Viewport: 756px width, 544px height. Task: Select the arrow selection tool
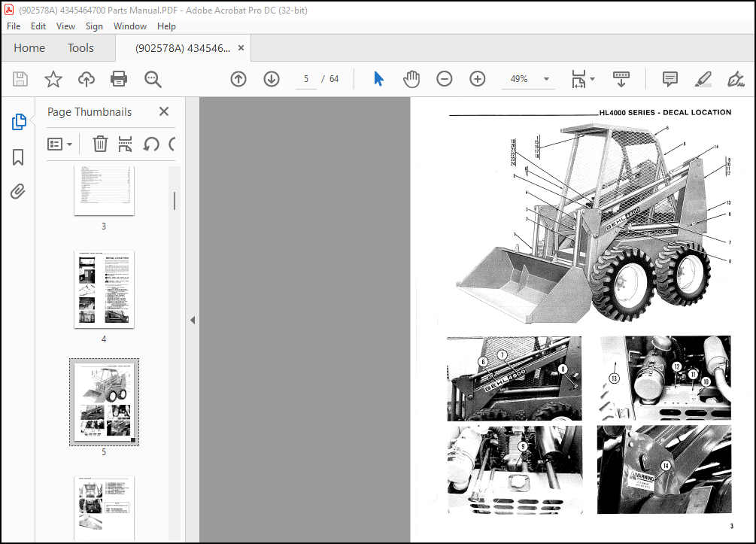point(378,78)
